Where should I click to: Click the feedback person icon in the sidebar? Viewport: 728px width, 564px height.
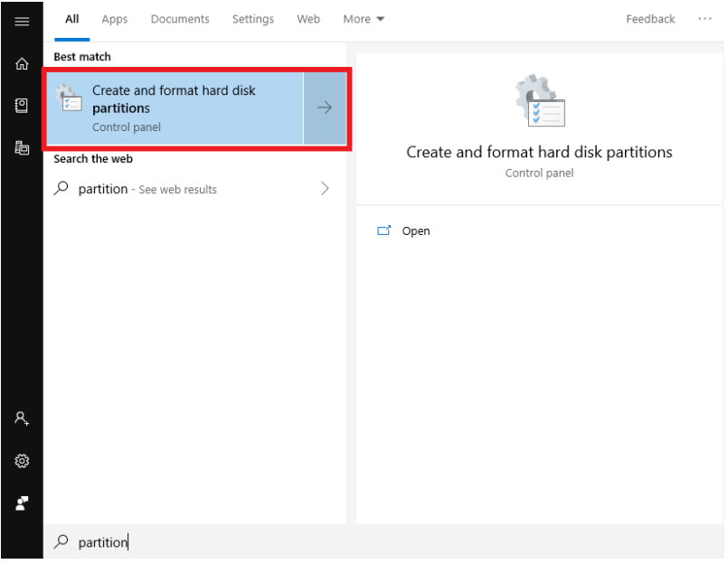[x=22, y=503]
